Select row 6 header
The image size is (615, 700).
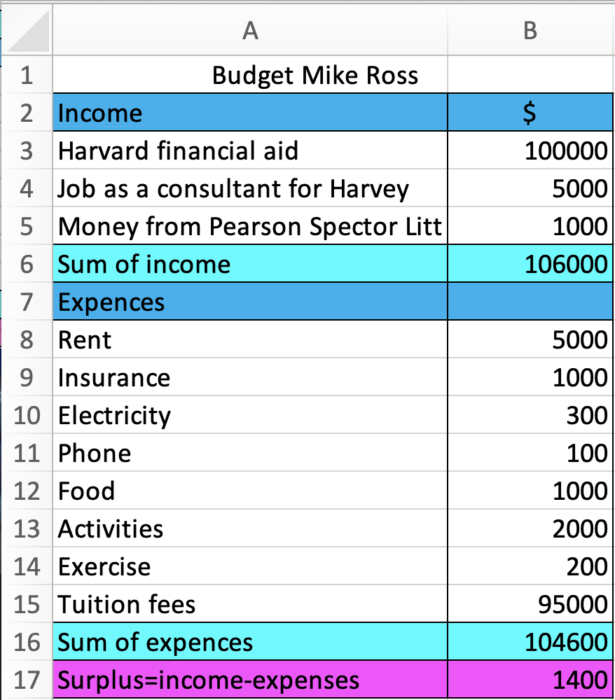27,263
